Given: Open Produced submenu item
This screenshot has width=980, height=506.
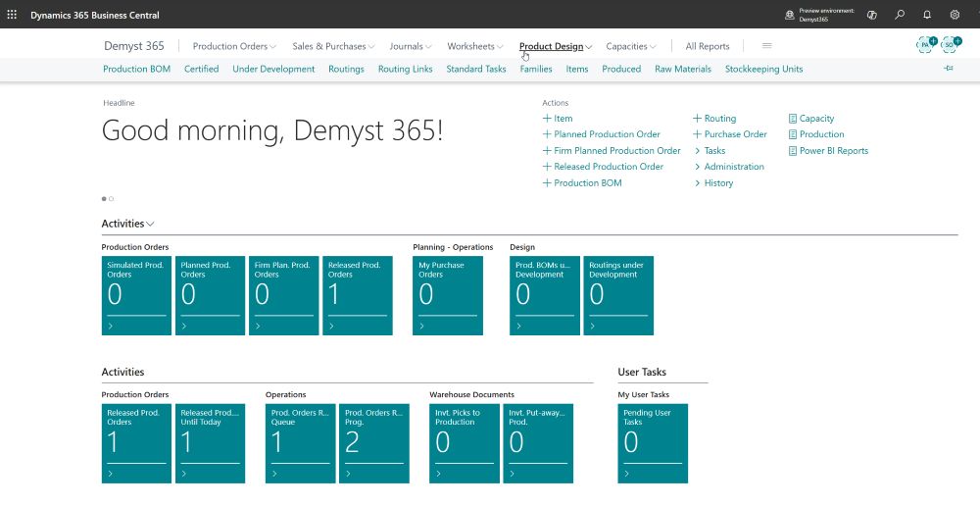Looking at the screenshot, I should (x=621, y=69).
